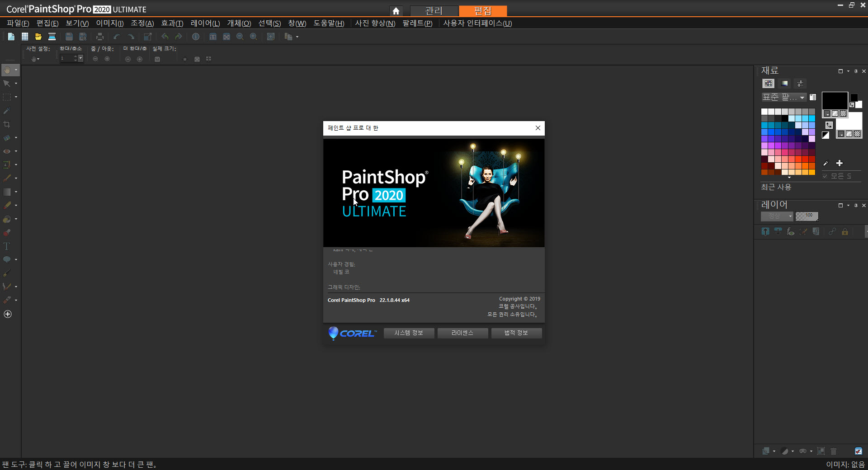The width and height of the screenshot is (868, 470).
Task: Expand the Pan tool flyout arrow
Action: pyautogui.click(x=16, y=70)
